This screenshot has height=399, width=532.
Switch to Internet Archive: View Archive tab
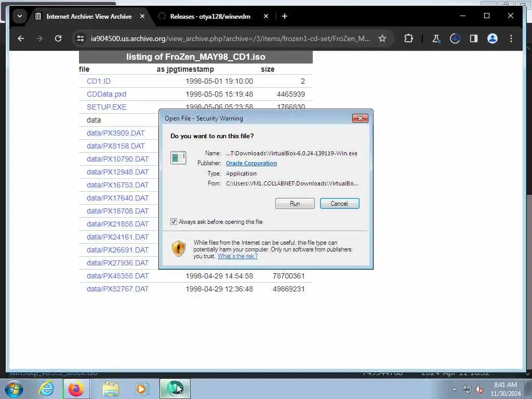[x=89, y=16]
